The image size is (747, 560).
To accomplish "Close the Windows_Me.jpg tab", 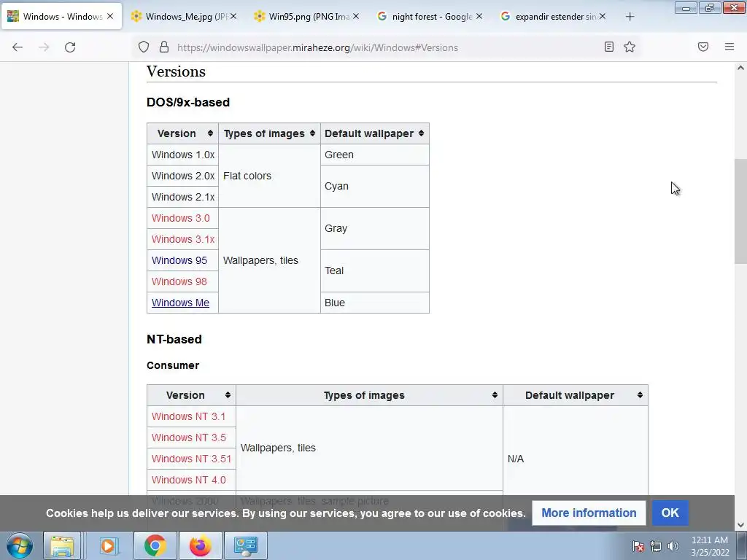I will [233, 16].
